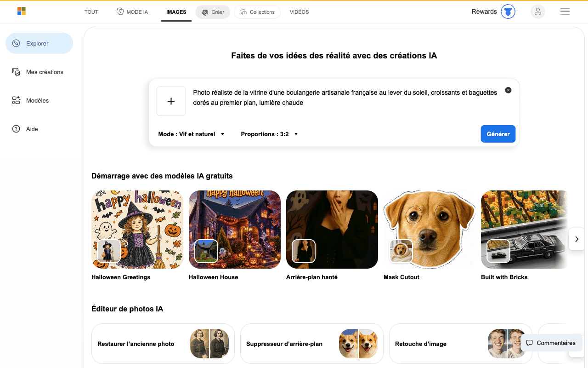Click the Microsoft logo icon

tap(21, 11)
